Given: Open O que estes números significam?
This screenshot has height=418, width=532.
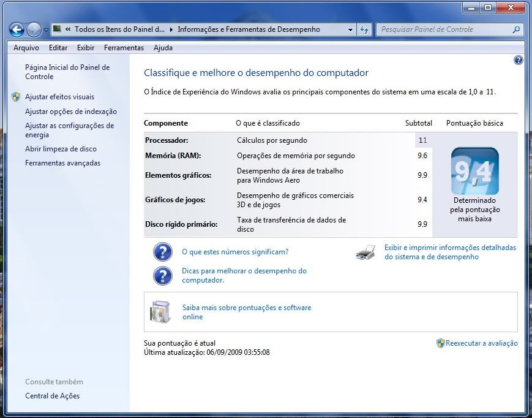Looking at the screenshot, I should (235, 252).
